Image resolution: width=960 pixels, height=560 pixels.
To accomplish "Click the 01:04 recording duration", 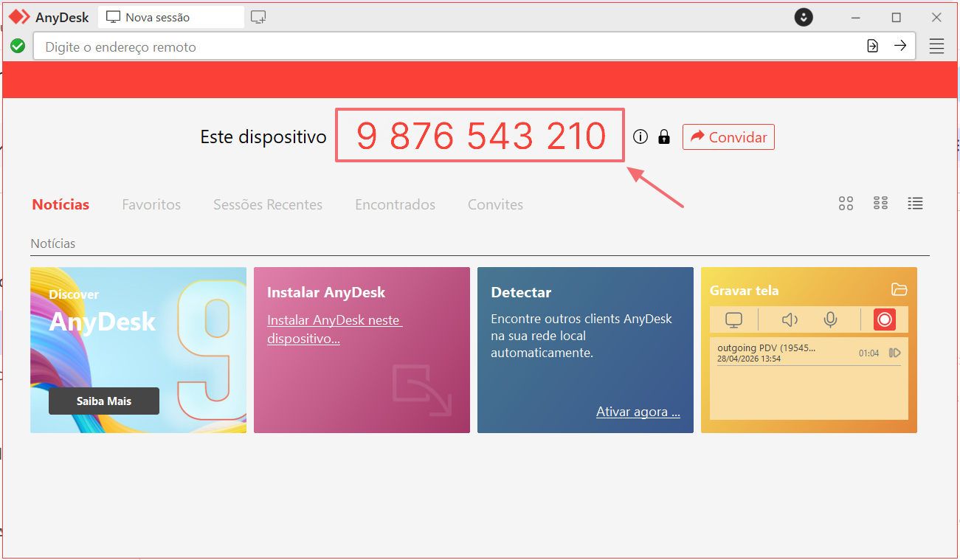I will point(869,353).
